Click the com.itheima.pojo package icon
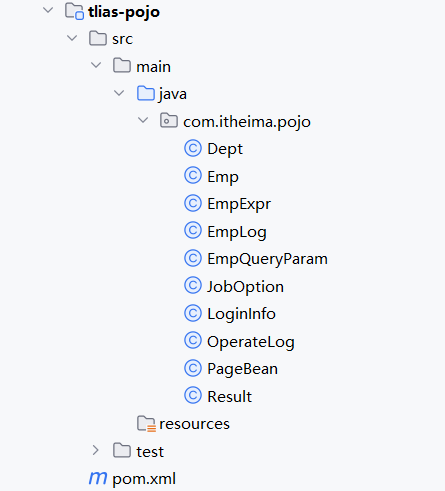445x491 pixels. coord(169,120)
